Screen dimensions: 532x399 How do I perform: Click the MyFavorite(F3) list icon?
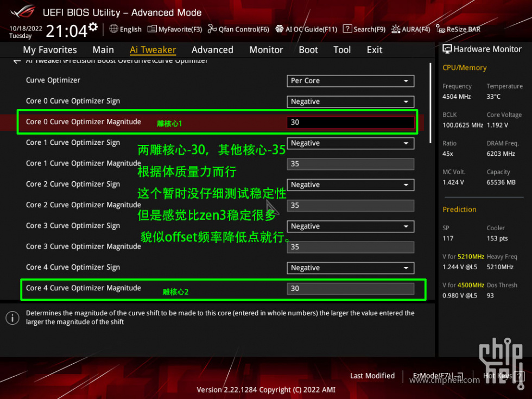tap(152, 29)
